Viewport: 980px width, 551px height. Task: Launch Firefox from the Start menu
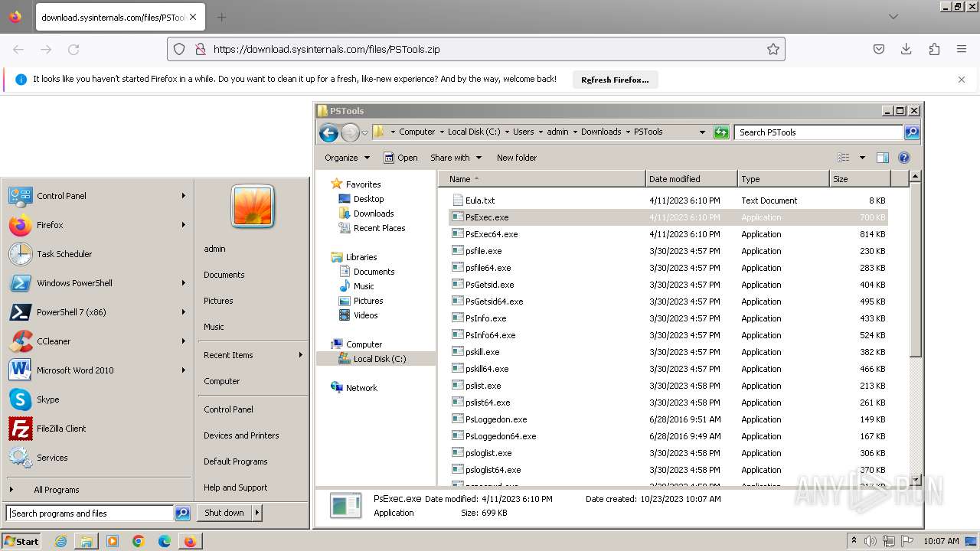pyautogui.click(x=97, y=225)
